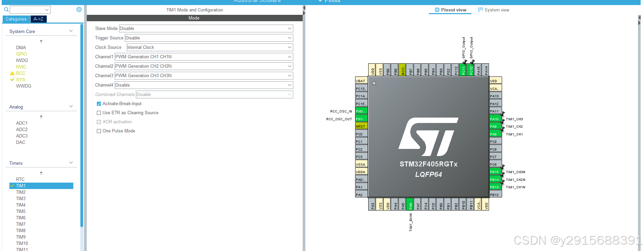Select the PB12 pin on chip
The image size is (644, 251).
(x=496, y=194)
